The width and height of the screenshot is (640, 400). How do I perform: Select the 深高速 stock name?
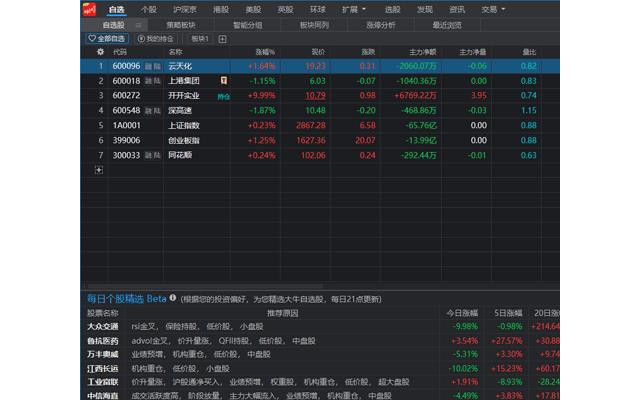pos(180,111)
